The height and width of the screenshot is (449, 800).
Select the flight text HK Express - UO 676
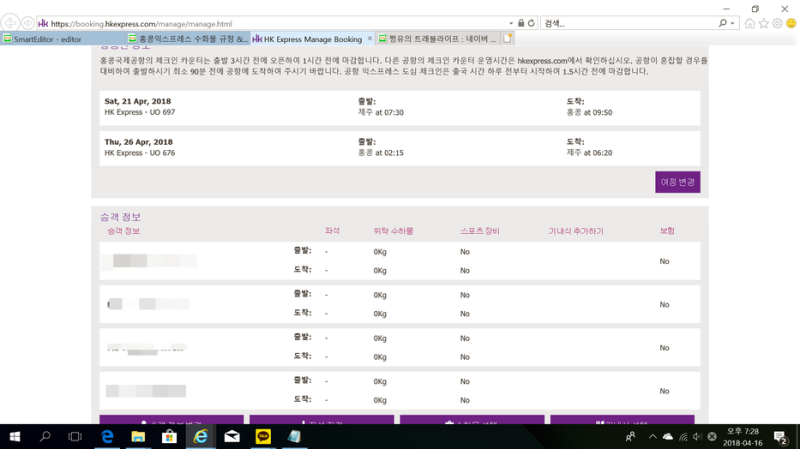pyautogui.click(x=140, y=153)
